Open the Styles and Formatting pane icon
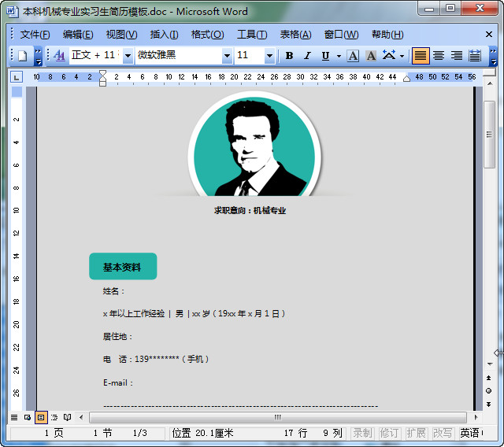Viewport: 504px width, 447px height. [x=60, y=56]
